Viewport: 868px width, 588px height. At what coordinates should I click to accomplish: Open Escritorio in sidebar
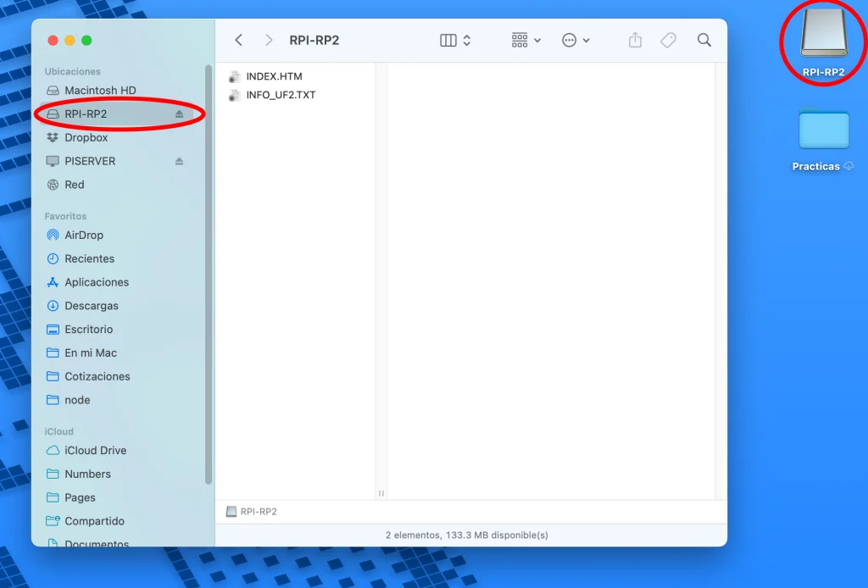click(119, 329)
